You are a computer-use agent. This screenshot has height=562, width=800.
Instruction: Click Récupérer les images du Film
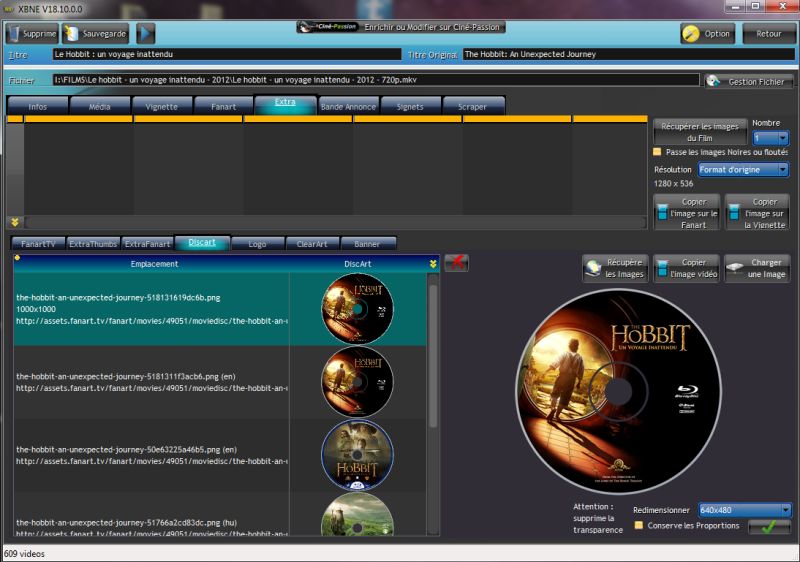(700, 131)
